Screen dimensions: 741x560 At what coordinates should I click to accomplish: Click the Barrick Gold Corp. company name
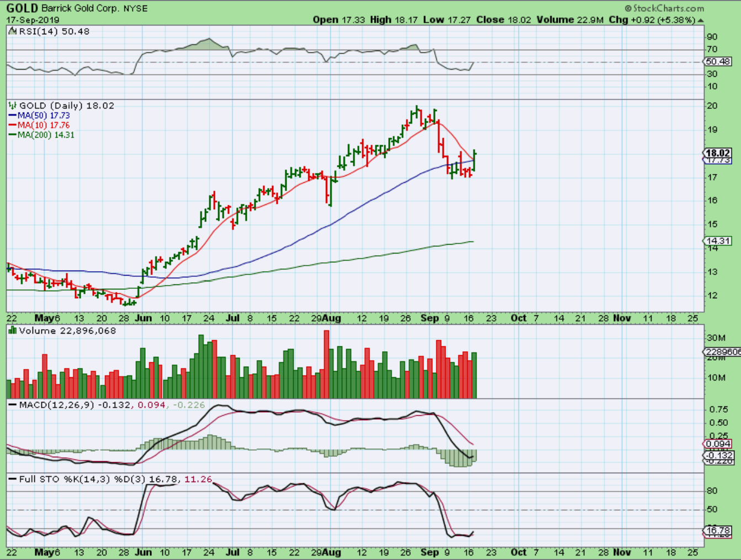click(x=81, y=9)
